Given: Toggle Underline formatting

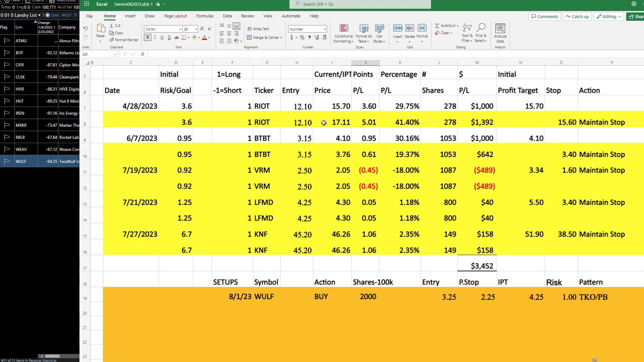Looking at the screenshot, I should click(x=162, y=37).
